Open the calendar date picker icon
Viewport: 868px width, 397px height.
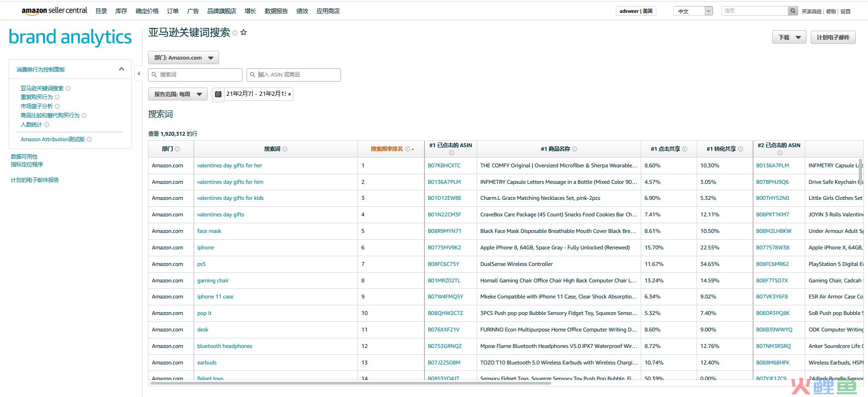point(218,94)
